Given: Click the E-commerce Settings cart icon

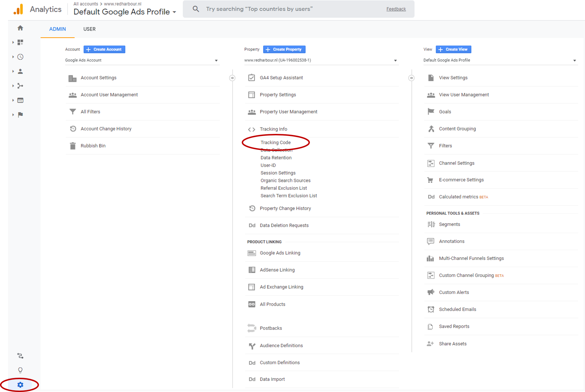Looking at the screenshot, I should (x=431, y=180).
